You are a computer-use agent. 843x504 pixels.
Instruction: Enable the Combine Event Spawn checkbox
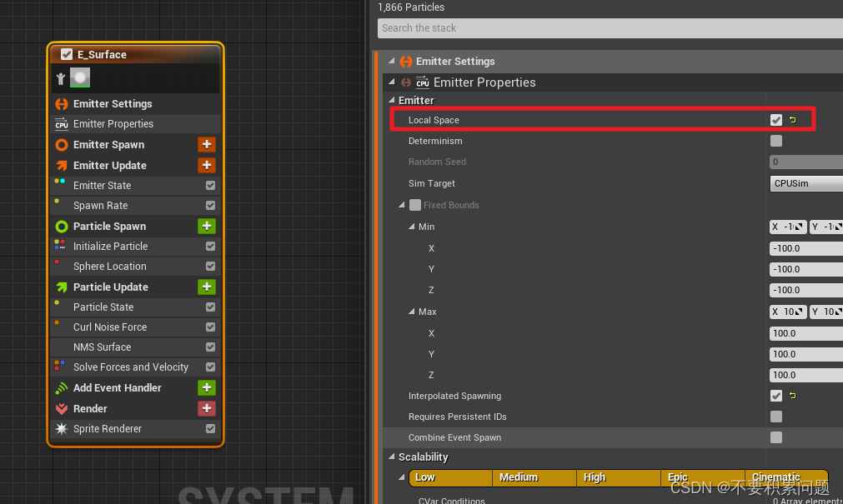(775, 437)
